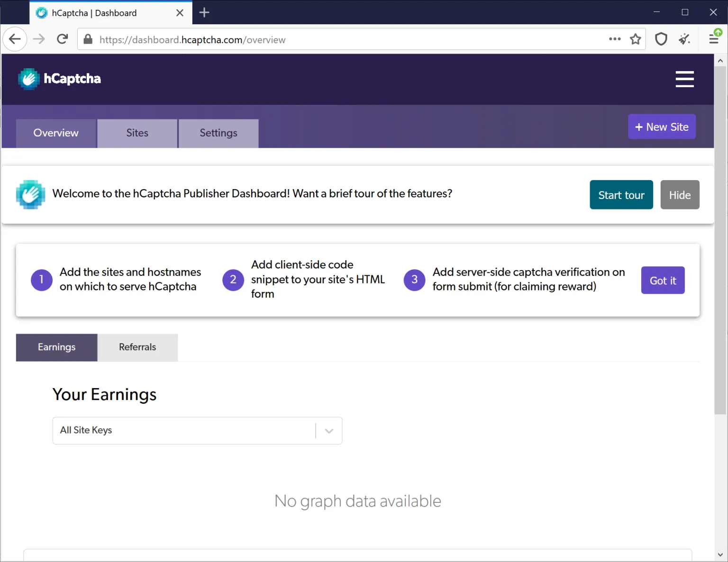
Task: Click the hCaptcha logo in the navbar
Action: pos(59,79)
